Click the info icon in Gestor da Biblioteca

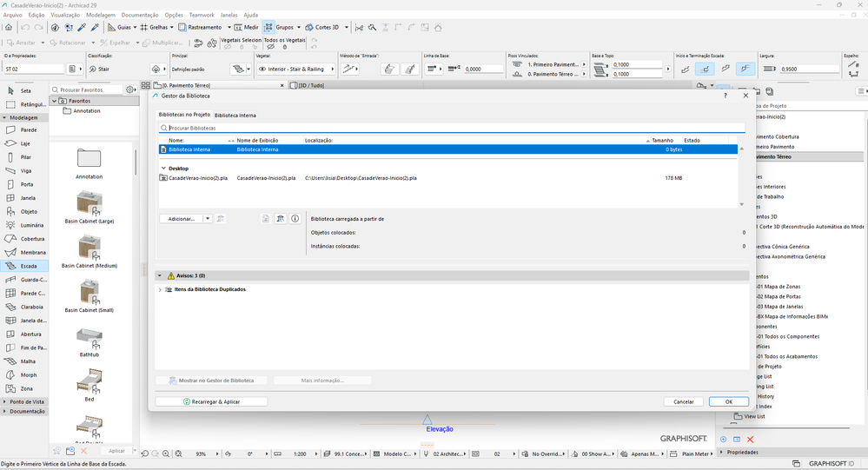pos(295,219)
